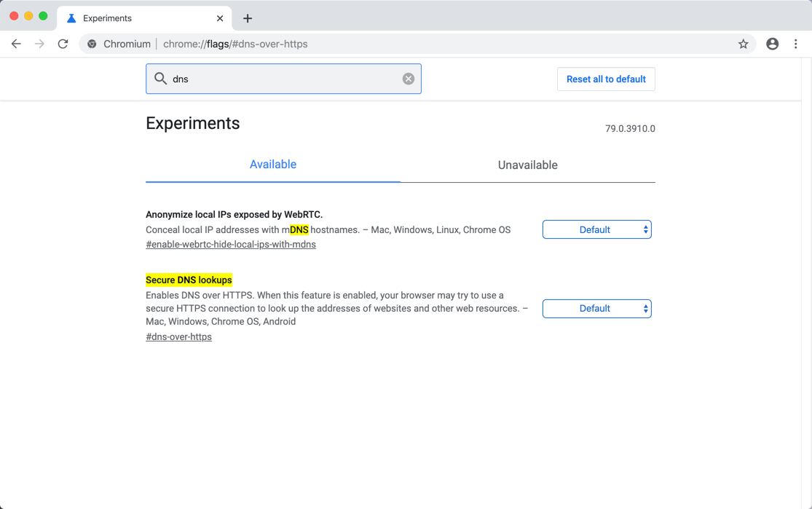Viewport: 812px width, 509px height.
Task: Click inside the dns search field
Action: tap(284, 78)
